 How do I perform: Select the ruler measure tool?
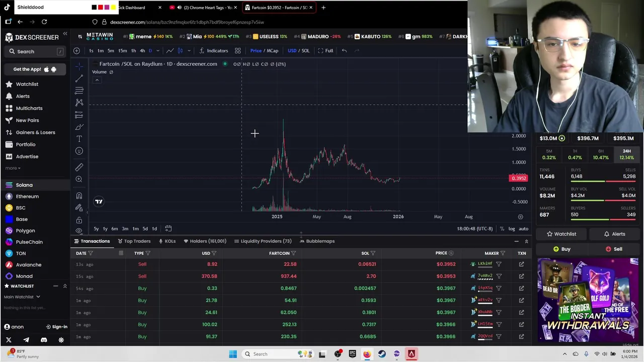(x=79, y=167)
